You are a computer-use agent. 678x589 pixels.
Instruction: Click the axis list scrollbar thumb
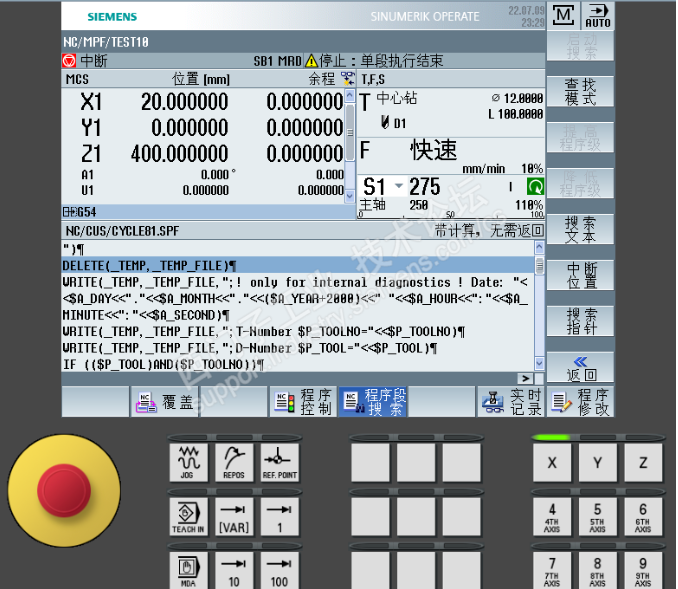pyautogui.click(x=350, y=131)
